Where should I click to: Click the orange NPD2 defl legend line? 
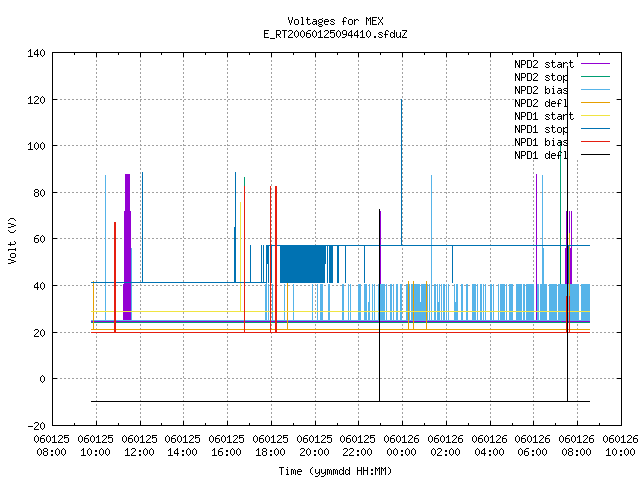pyautogui.click(x=596, y=102)
